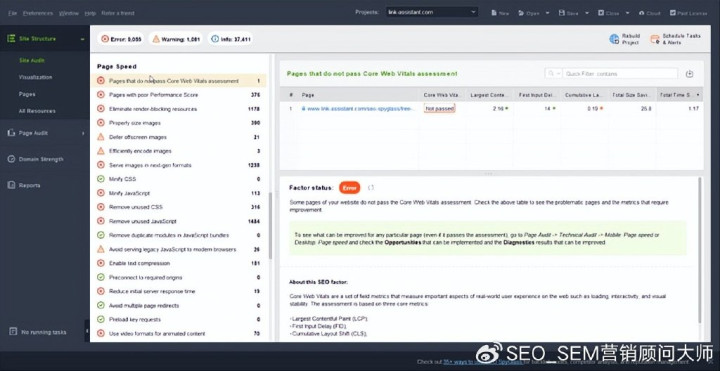Open the link-assistant.com page URL link

click(361, 109)
